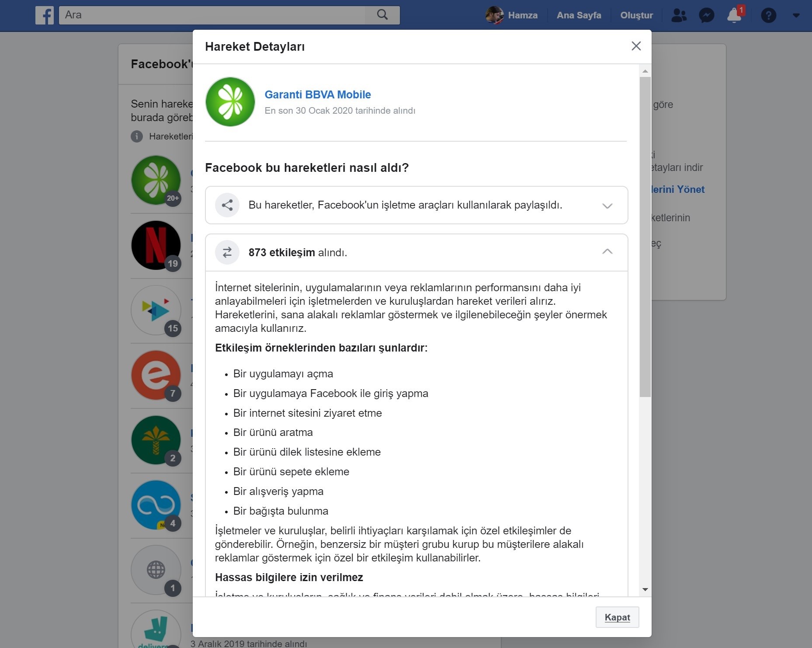Select the globe icon with badge 1

click(156, 570)
